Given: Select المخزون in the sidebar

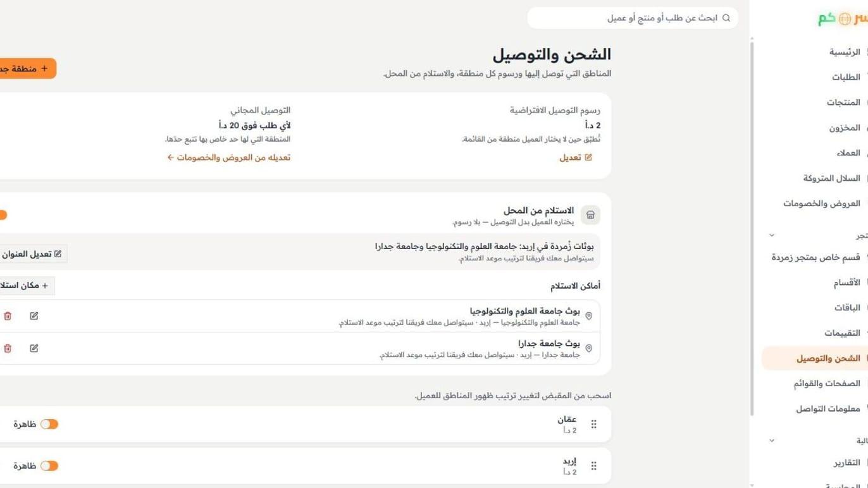Looking at the screenshot, I should 815,128.
